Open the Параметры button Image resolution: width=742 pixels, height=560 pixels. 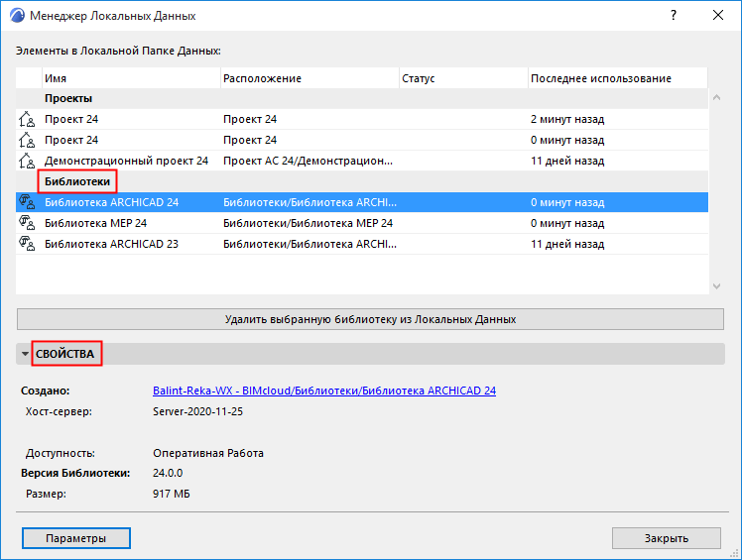coord(76,538)
